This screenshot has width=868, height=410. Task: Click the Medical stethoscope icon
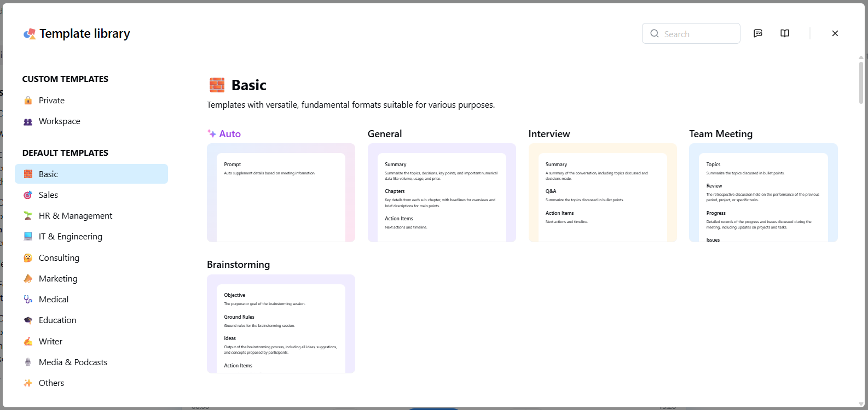[x=28, y=300]
